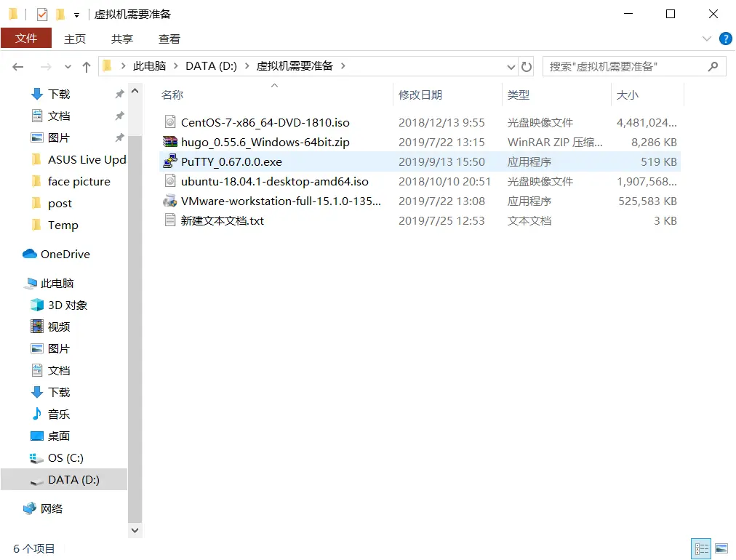Click 虚拟机需要准备 in the address breadcrumb
This screenshot has width=736, height=560.
(295, 65)
